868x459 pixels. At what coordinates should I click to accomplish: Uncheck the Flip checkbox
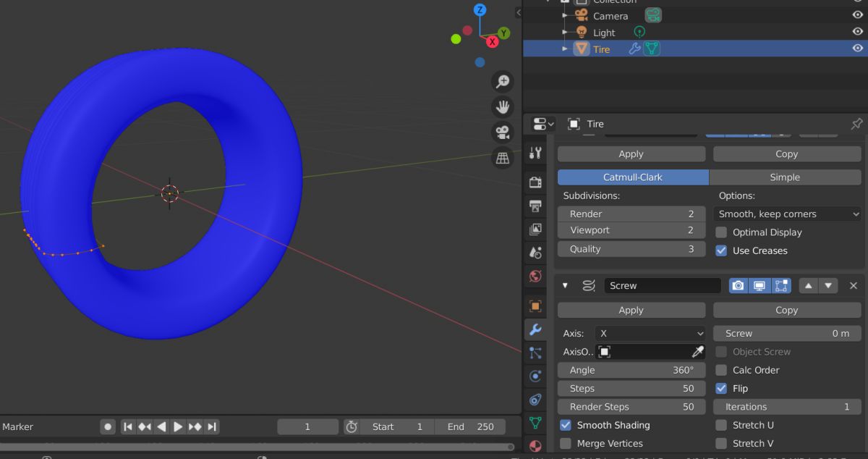(x=721, y=388)
